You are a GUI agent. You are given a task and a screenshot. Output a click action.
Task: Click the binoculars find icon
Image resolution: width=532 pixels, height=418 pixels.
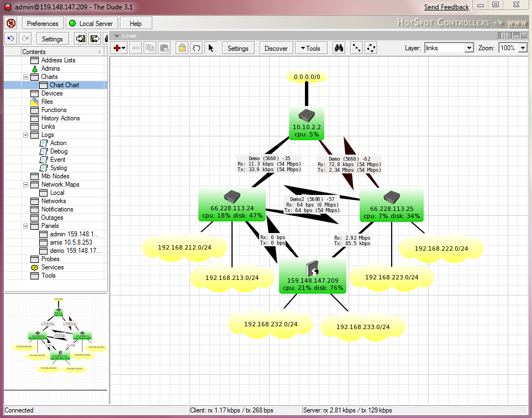click(339, 48)
